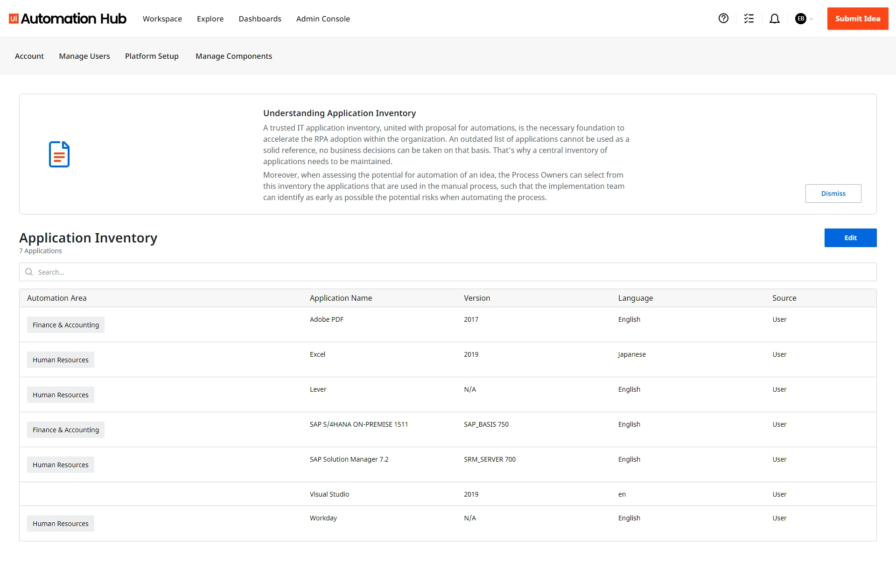Open the notifications bell icon
The height and width of the screenshot is (588, 896).
coord(775,19)
